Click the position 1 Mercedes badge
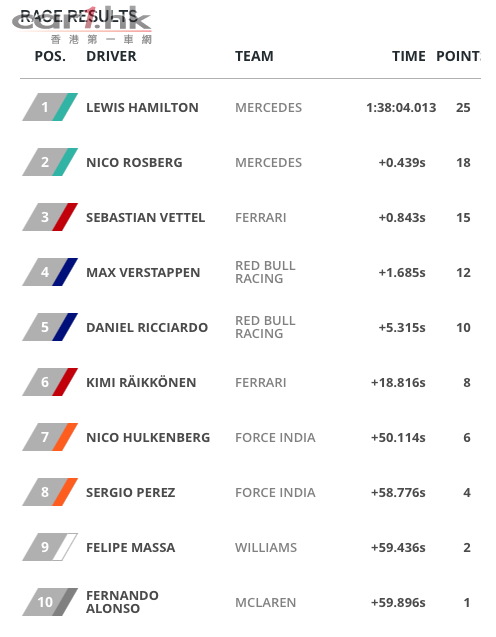Screen dimensions: 496x637 click(50, 107)
